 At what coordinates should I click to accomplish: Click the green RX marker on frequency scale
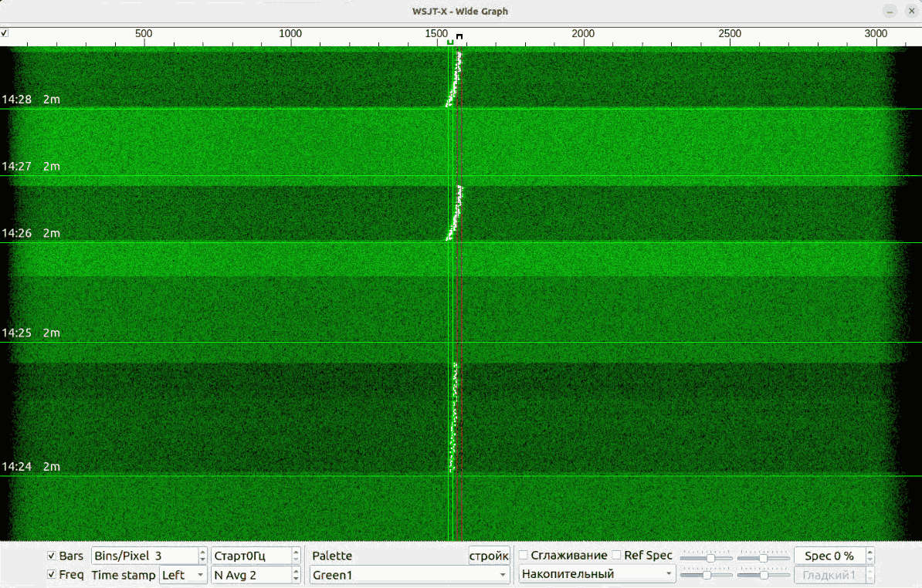tap(450, 41)
